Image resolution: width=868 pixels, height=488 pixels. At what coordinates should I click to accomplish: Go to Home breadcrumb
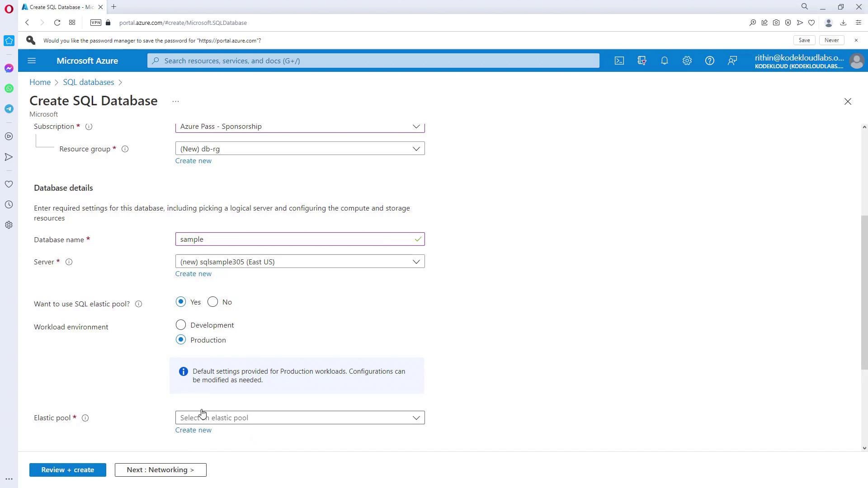[40, 82]
